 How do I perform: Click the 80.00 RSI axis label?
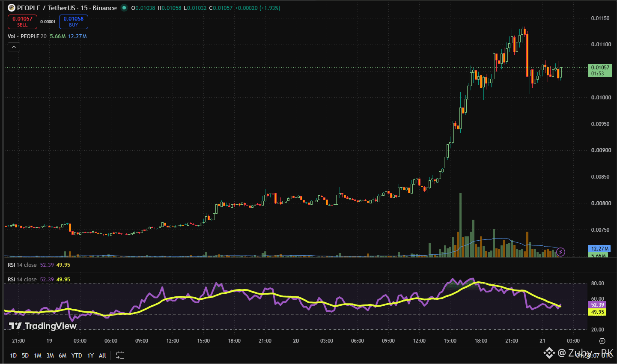[x=597, y=283]
